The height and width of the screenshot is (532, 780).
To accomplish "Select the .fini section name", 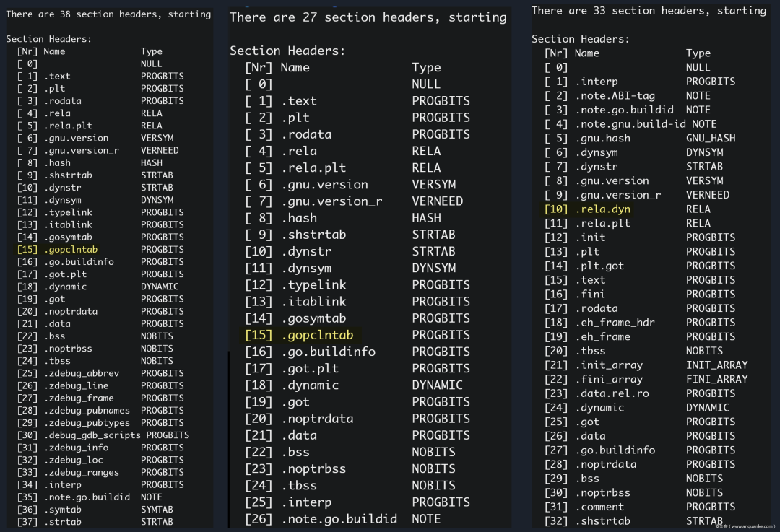I will pyautogui.click(x=591, y=295).
